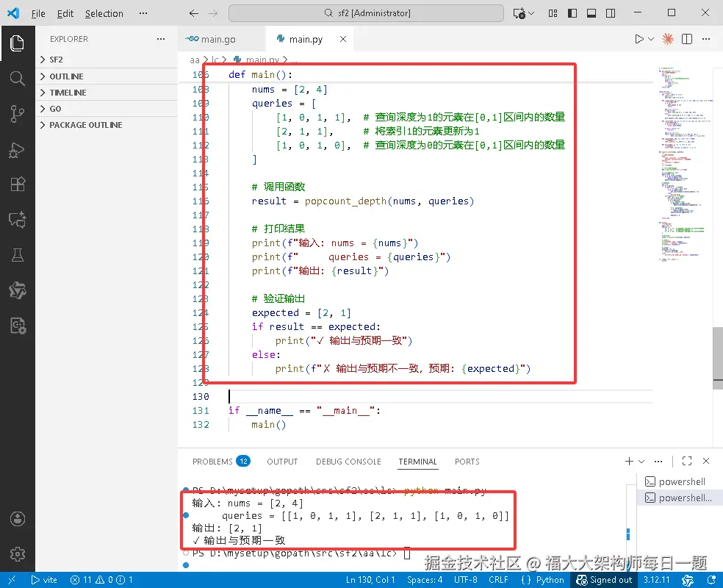Open the terminal launch profile dropdown arrow
Image resolution: width=723 pixels, height=588 pixels.
641,461
